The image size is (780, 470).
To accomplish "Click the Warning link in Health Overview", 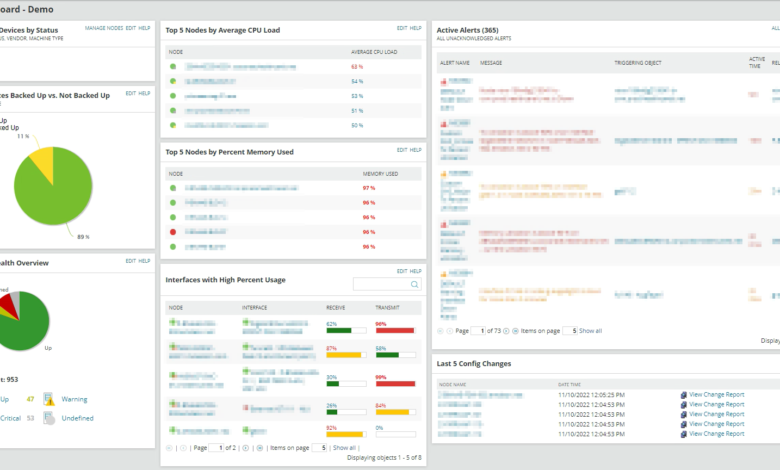I will (74, 399).
